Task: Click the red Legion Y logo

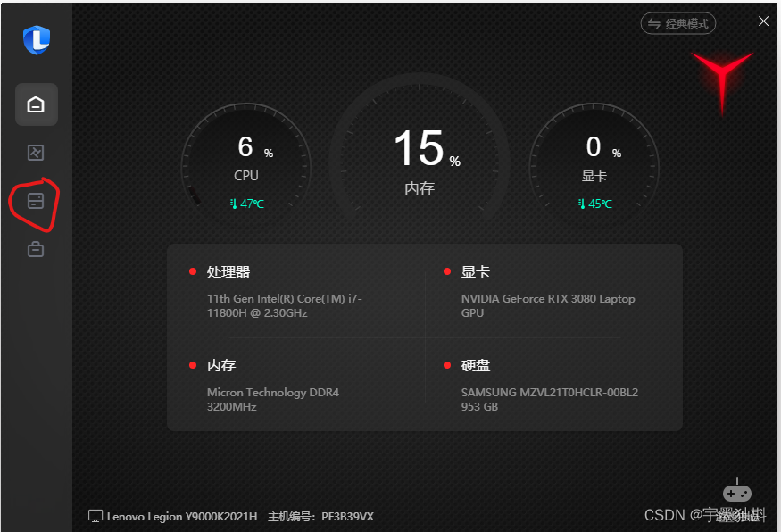Action: (x=722, y=82)
